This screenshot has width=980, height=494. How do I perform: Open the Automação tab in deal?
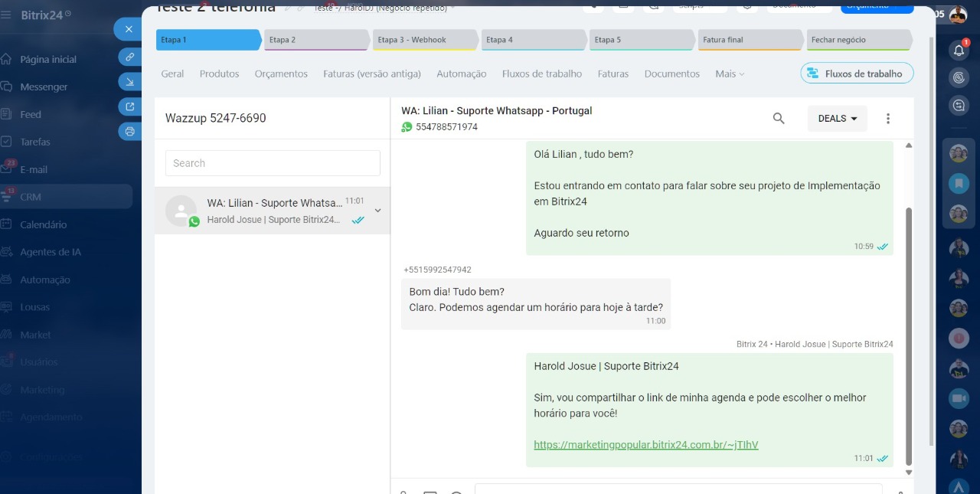coord(461,74)
